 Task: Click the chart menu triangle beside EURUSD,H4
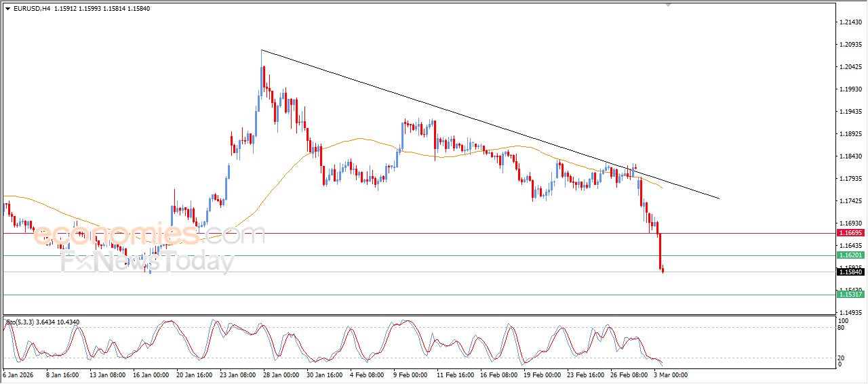coord(7,9)
